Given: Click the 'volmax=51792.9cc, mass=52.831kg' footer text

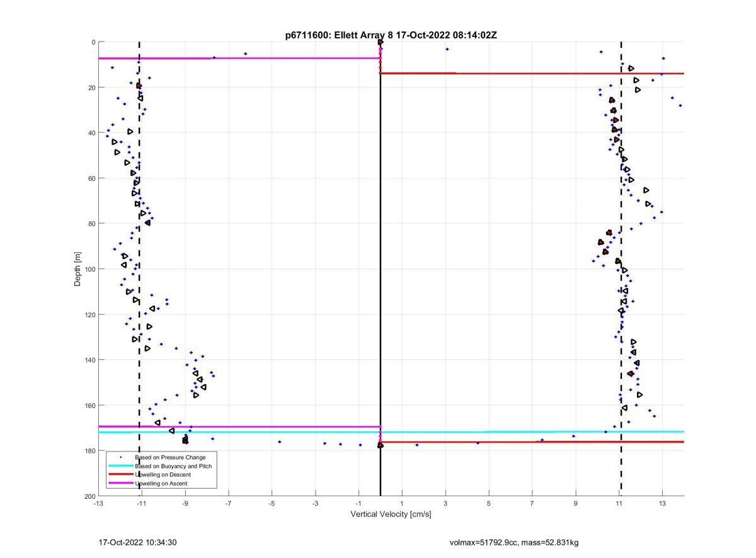Looking at the screenshot, I should pyautogui.click(x=514, y=542).
